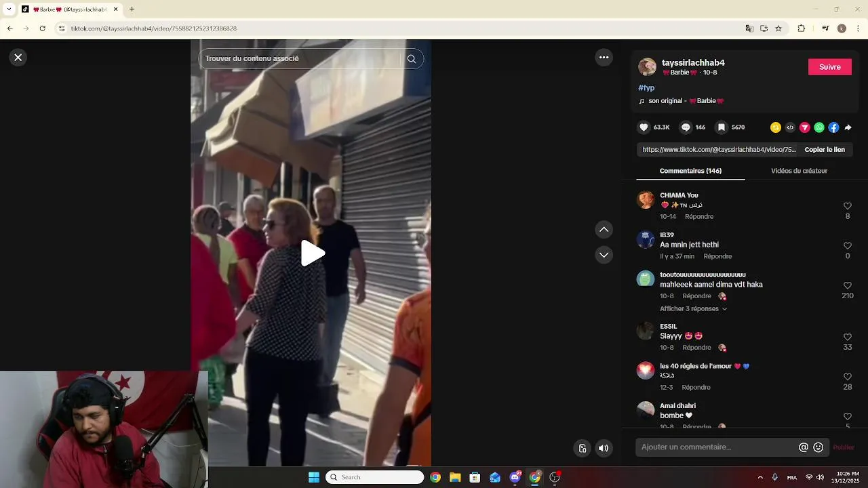Open the three-dots more options menu
This screenshot has width=868, height=488.
point(604,58)
